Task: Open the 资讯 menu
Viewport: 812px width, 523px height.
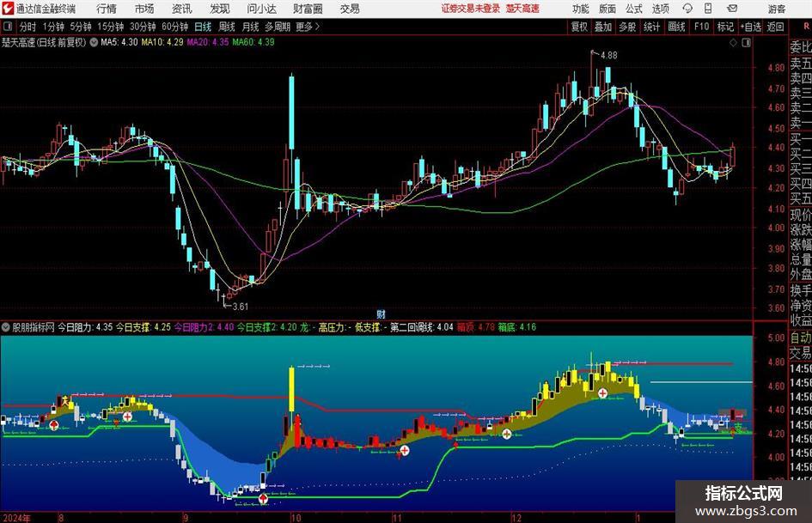Action: tap(182, 9)
